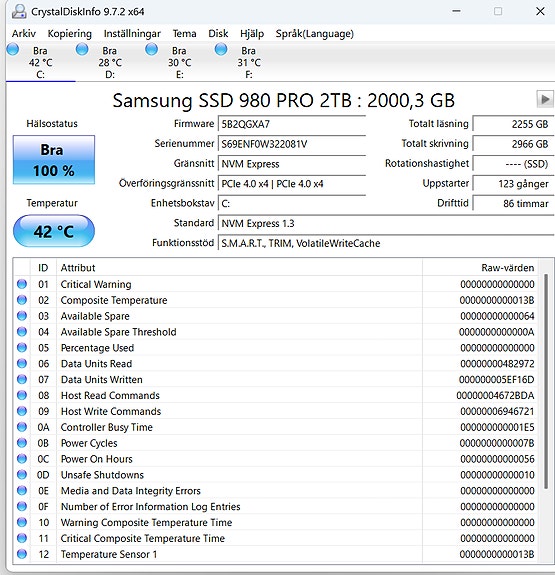The width and height of the screenshot is (555, 575).
Task: Click the Unsafe Shutdowns status indicator
Action: 22,475
